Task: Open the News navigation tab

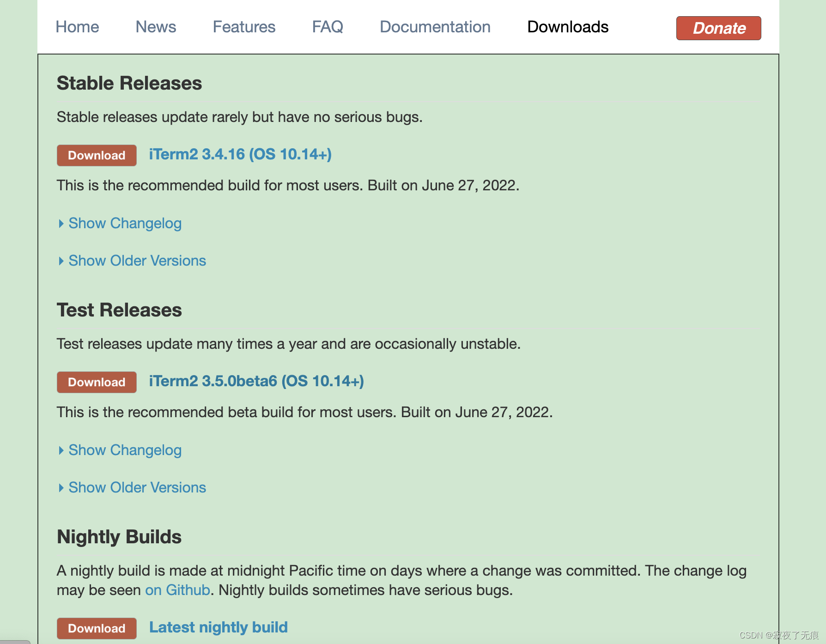Action: pyautogui.click(x=156, y=27)
